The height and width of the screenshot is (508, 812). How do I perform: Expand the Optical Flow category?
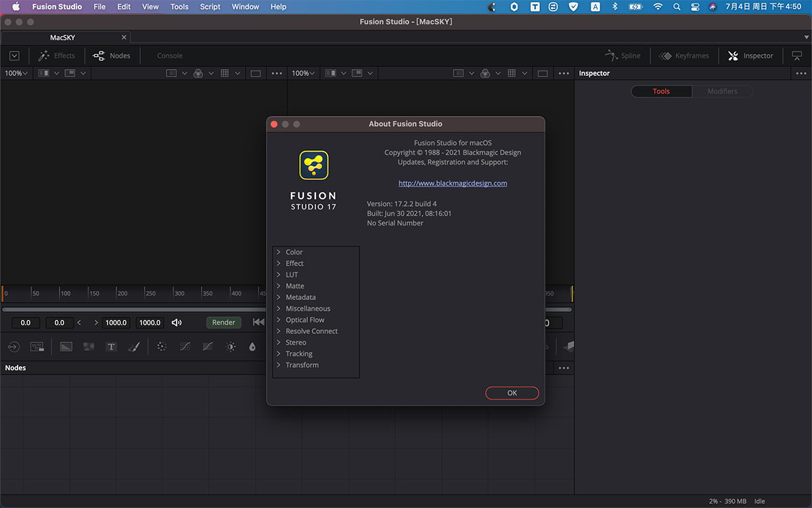click(x=278, y=320)
